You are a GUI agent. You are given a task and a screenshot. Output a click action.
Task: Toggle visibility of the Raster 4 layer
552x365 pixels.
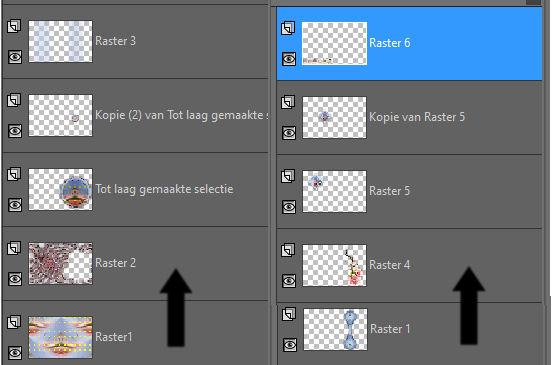tap(289, 281)
